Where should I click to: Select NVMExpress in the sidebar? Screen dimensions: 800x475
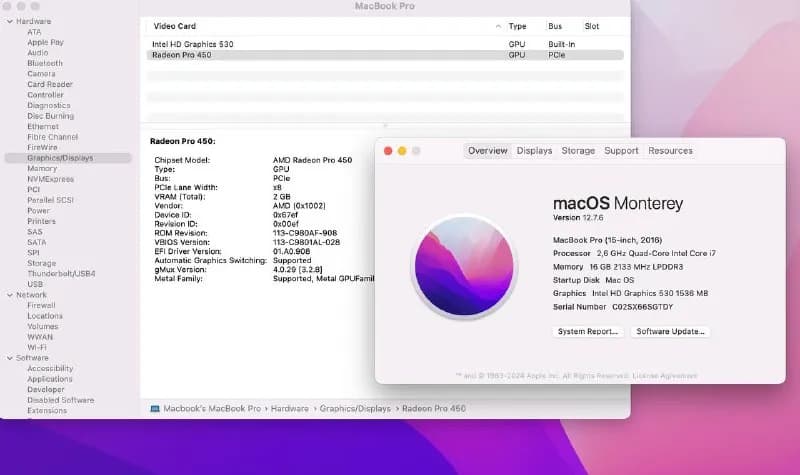[x=51, y=179]
